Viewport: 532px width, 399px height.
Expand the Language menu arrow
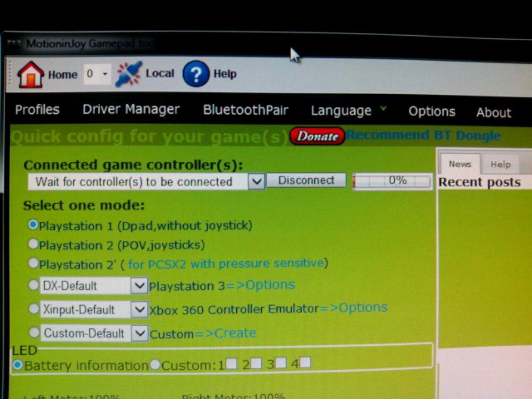pyautogui.click(x=384, y=109)
